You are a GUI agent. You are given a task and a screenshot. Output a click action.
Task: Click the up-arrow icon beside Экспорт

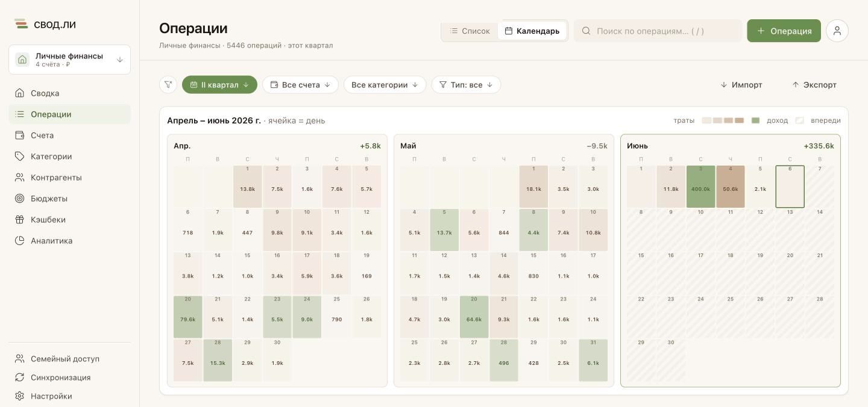pyautogui.click(x=796, y=85)
